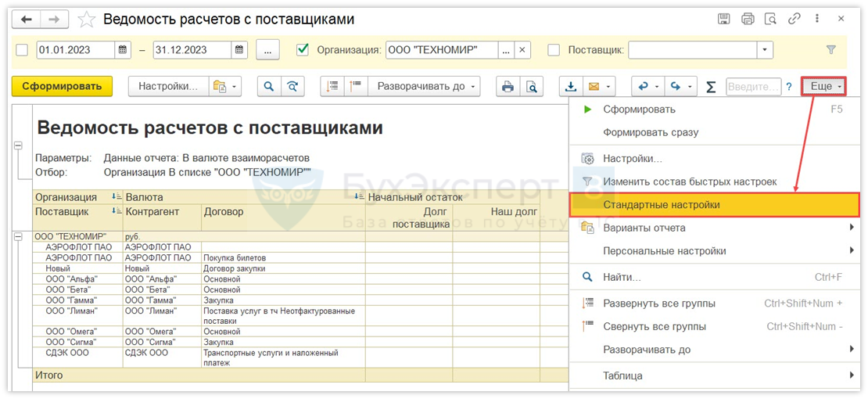This screenshot has width=868, height=399.
Task: Open the print preview icon in toolbar
Action: (532, 87)
